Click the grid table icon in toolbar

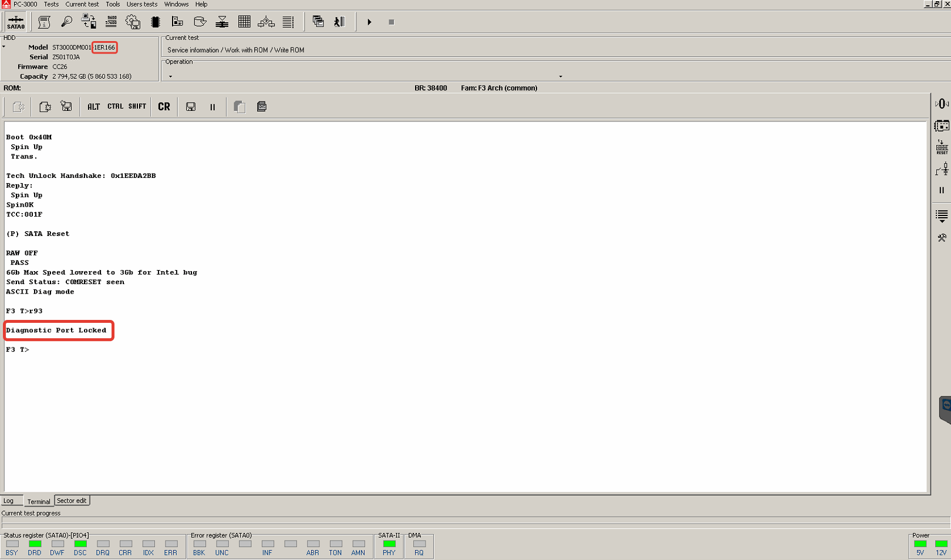click(244, 22)
